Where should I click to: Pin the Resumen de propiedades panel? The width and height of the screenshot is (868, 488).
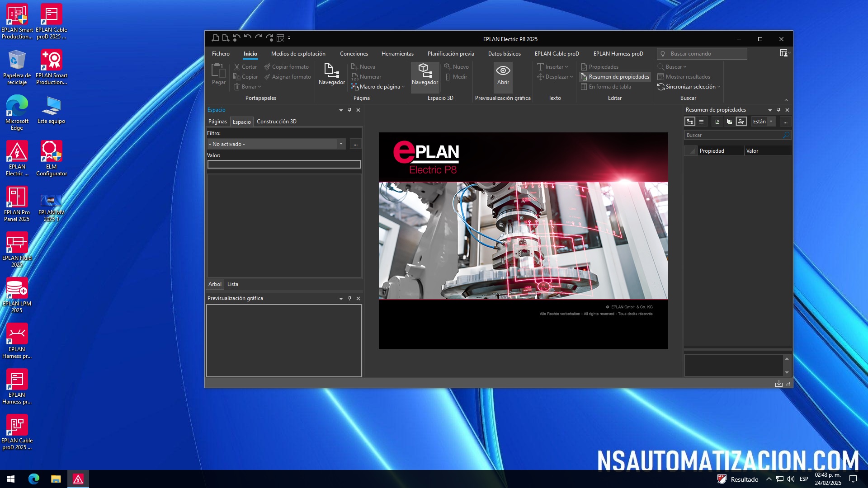pyautogui.click(x=778, y=110)
